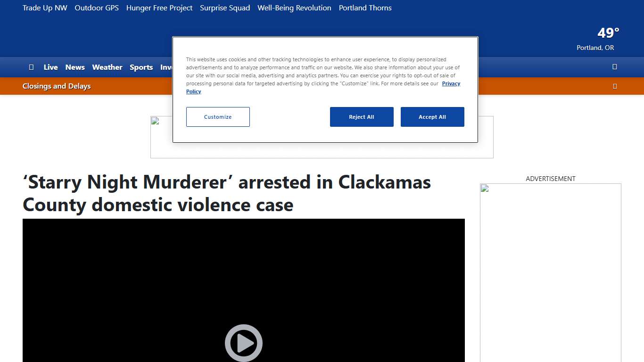Click Accept All in the cookie dialog
The width and height of the screenshot is (644, 362).
point(432,116)
